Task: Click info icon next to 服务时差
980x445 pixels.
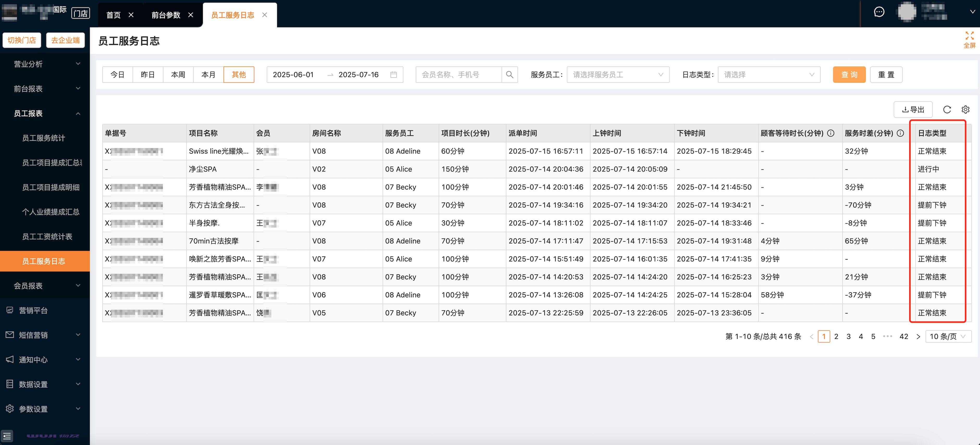Action: (900, 133)
